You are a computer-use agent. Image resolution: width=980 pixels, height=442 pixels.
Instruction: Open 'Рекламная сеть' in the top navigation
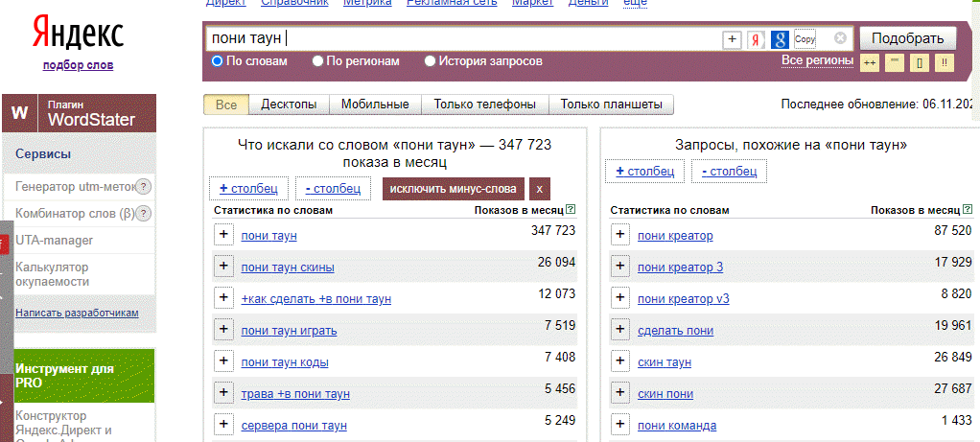coord(452,3)
